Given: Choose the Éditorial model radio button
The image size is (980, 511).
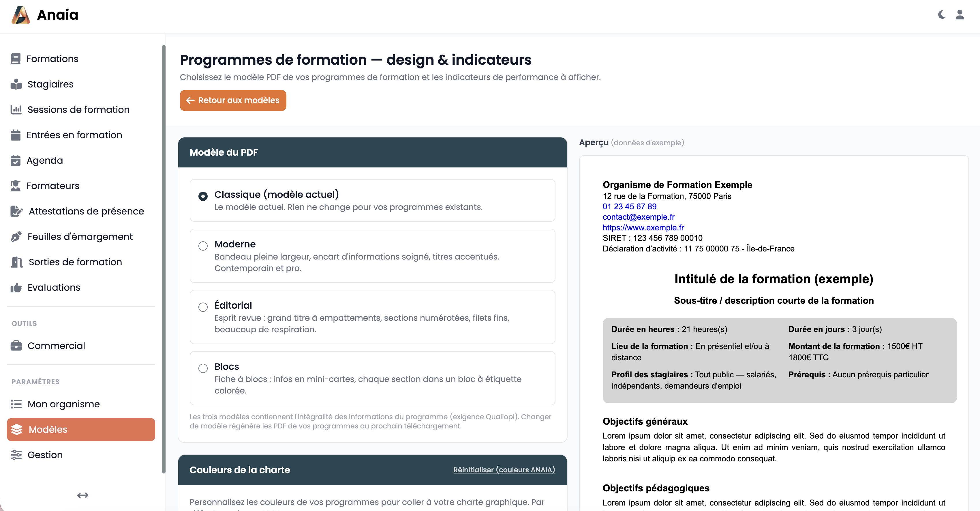Looking at the screenshot, I should pos(203,307).
